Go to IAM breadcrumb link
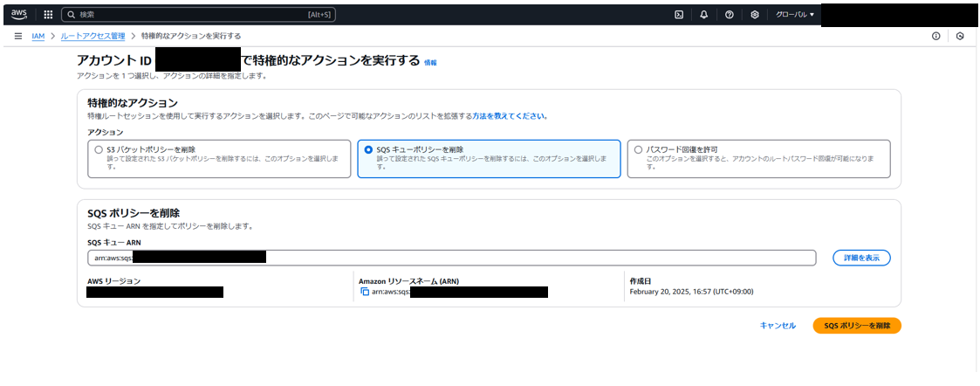The image size is (980, 386). tap(38, 37)
